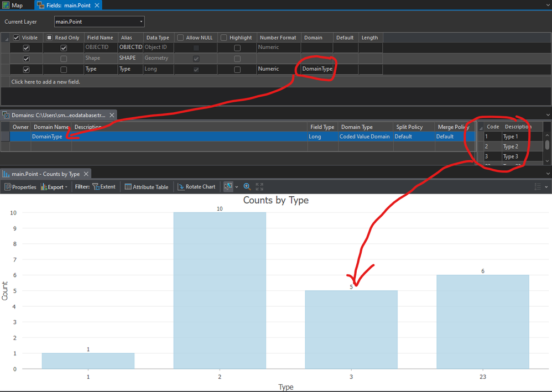Open selection tool dropdown arrow
Image resolution: width=552 pixels, height=392 pixels.
pos(237,187)
